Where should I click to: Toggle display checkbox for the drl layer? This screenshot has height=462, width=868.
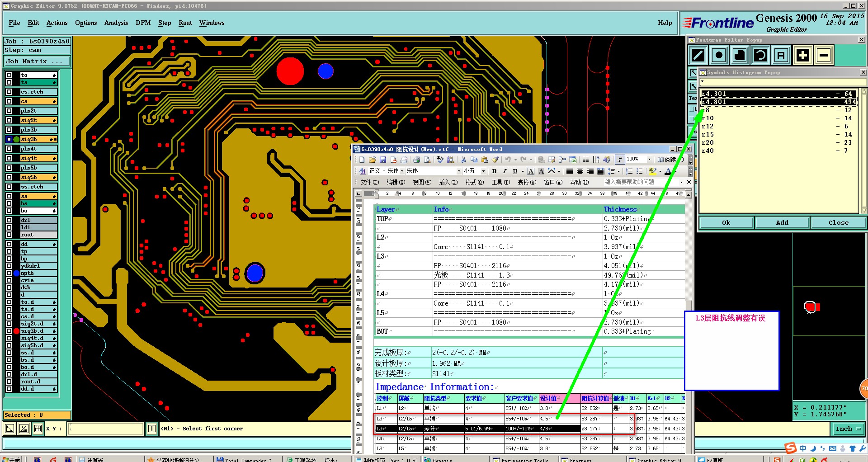[x=9, y=220]
